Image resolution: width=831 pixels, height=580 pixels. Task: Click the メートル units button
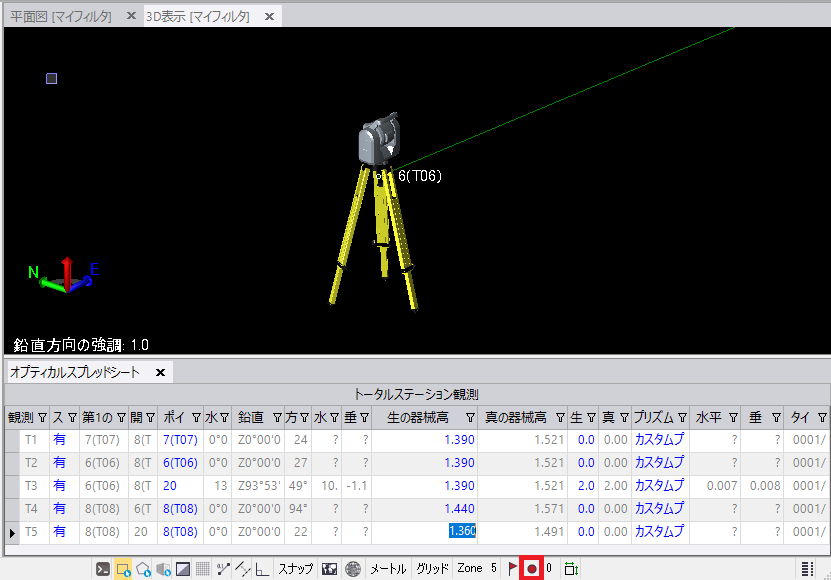tap(389, 567)
